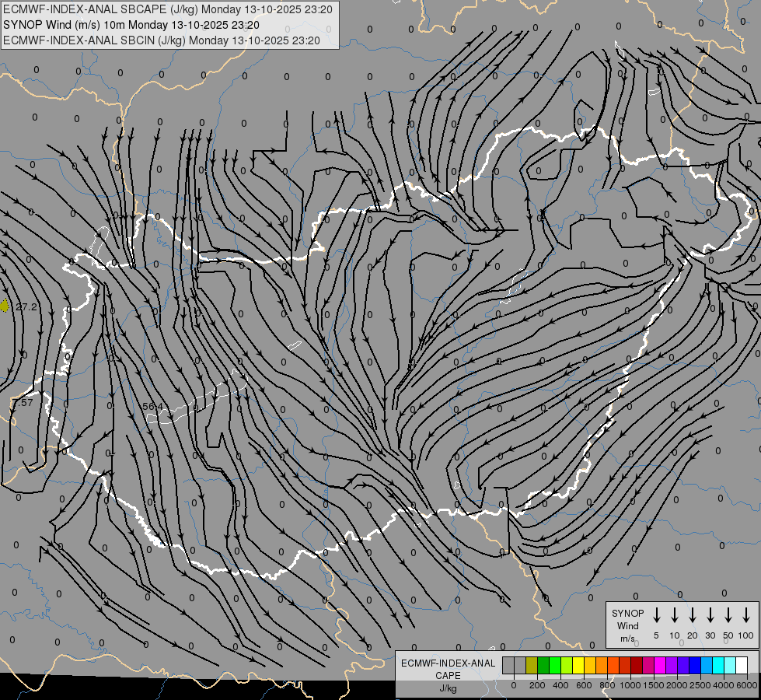Click the 1000 label on CAPE scale
The width and height of the screenshot is (761, 700).
tap(630, 685)
